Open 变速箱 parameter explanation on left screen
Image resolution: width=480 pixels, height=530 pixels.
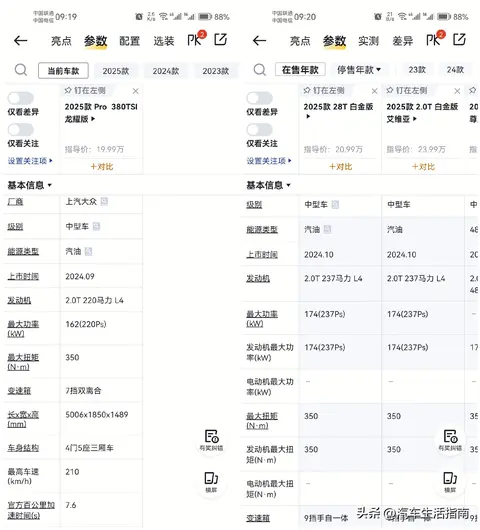(19, 391)
